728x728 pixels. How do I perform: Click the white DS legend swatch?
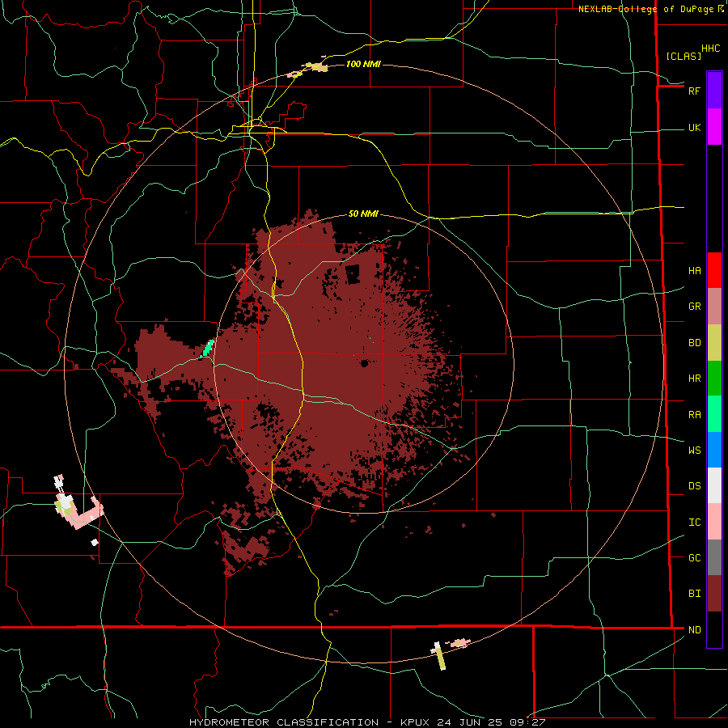714,485
